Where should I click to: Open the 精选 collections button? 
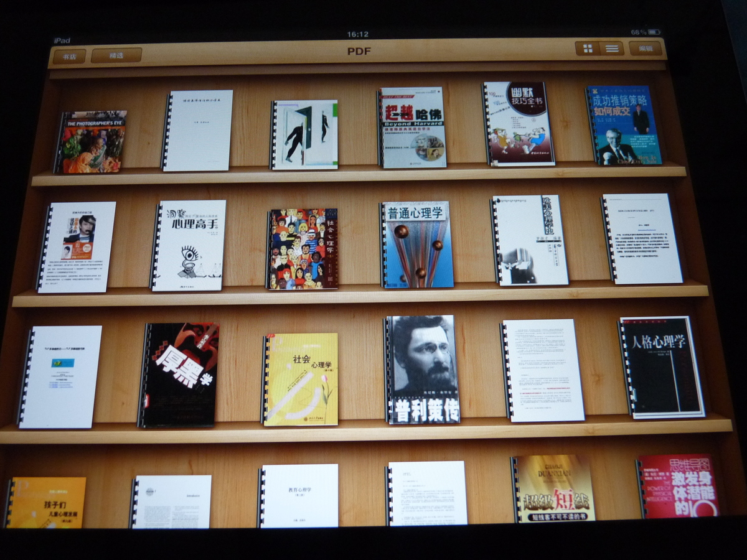pyautogui.click(x=116, y=55)
